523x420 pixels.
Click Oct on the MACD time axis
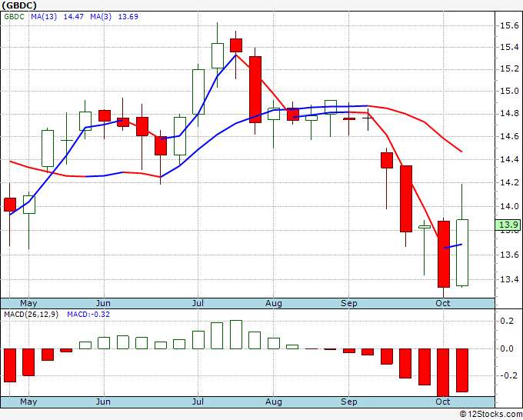click(x=442, y=402)
